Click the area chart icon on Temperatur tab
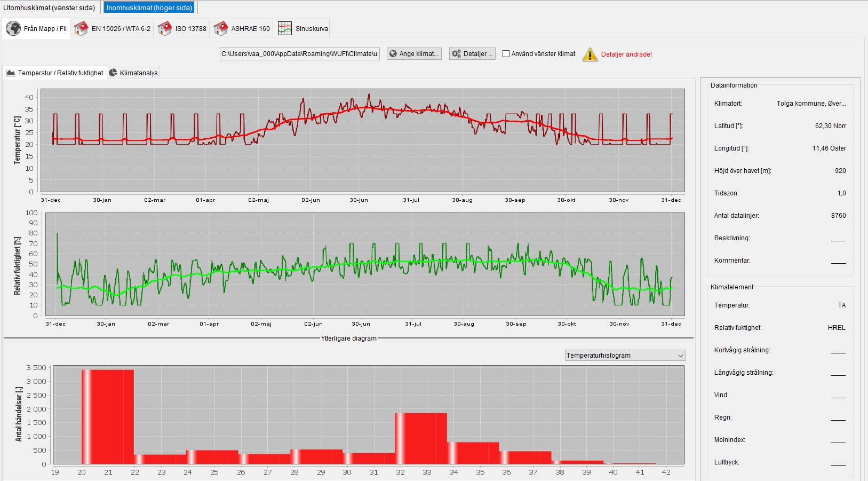868x481 pixels. point(11,73)
